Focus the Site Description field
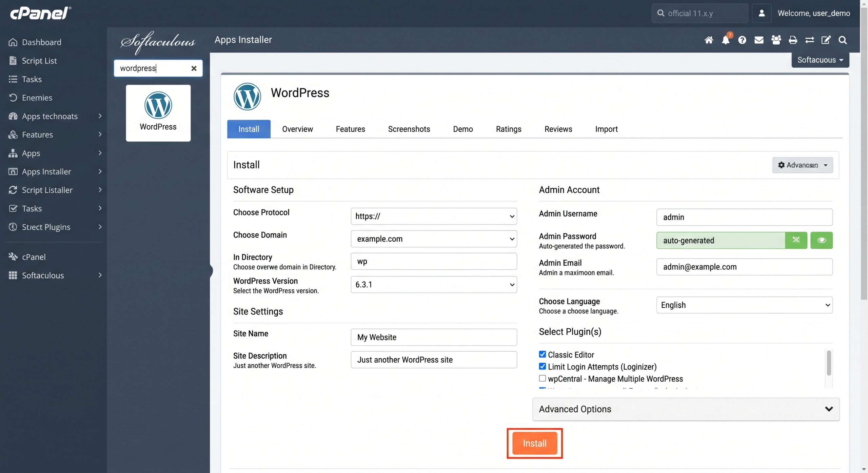The height and width of the screenshot is (473, 868). (x=434, y=360)
